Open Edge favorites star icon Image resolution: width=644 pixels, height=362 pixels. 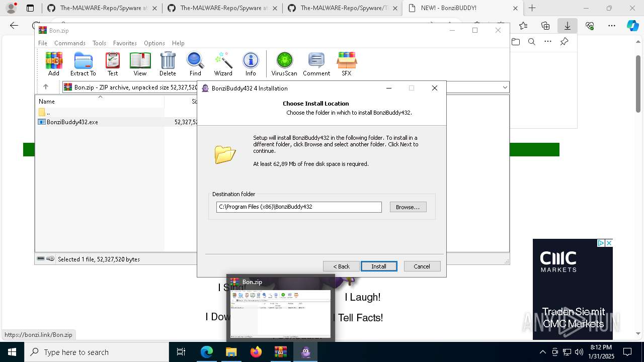tap(523, 26)
